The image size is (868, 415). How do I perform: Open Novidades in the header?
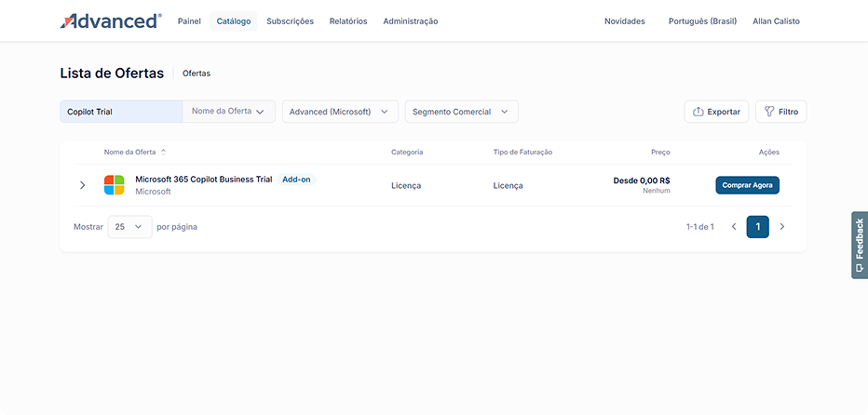[624, 21]
